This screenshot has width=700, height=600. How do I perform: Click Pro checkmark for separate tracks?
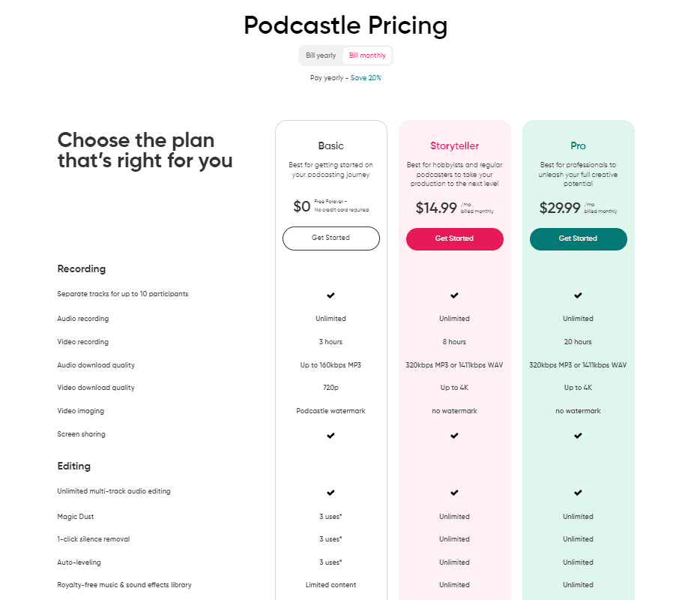(x=578, y=295)
